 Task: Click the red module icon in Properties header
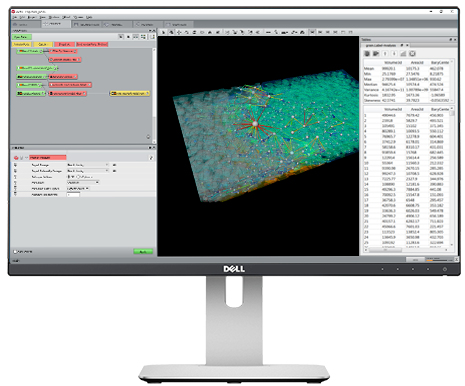(x=16, y=158)
